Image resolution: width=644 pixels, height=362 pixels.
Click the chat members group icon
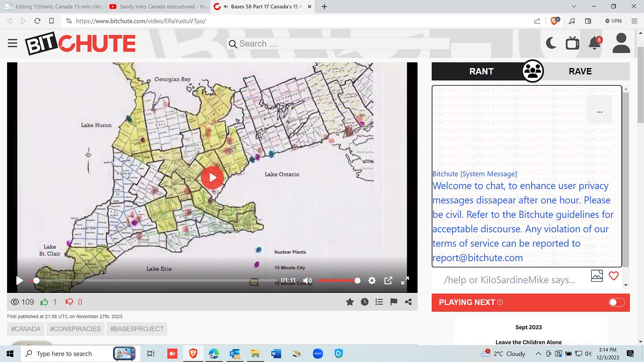pos(533,71)
